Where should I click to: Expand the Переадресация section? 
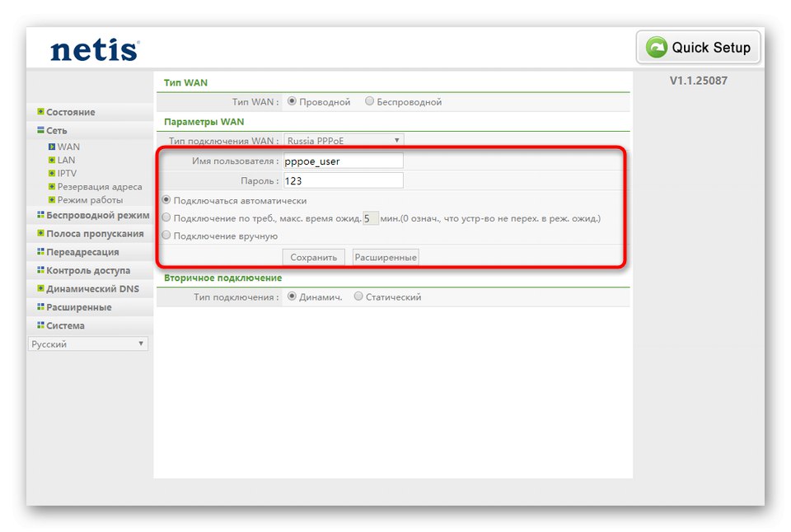click(82, 252)
